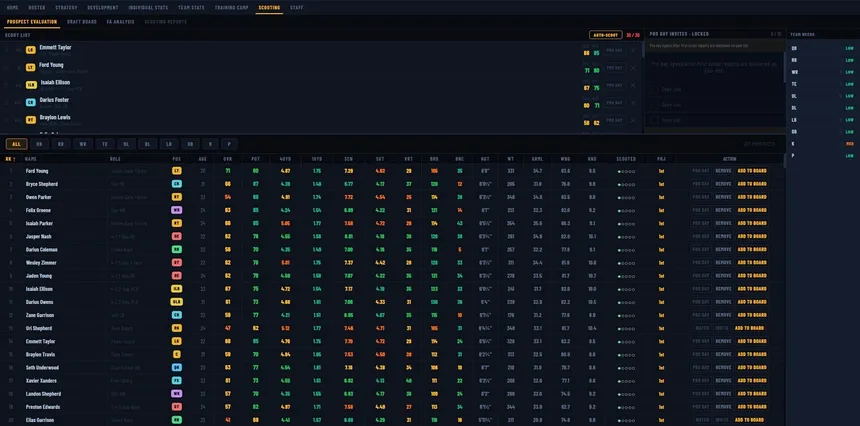Viewport: 860px width, 426px height.
Task: Click Darius Owens' OLB position badge
Action: pyautogui.click(x=177, y=302)
